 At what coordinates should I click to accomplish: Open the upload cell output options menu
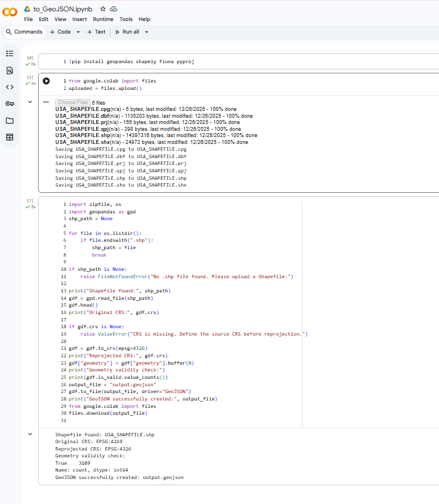(46, 102)
